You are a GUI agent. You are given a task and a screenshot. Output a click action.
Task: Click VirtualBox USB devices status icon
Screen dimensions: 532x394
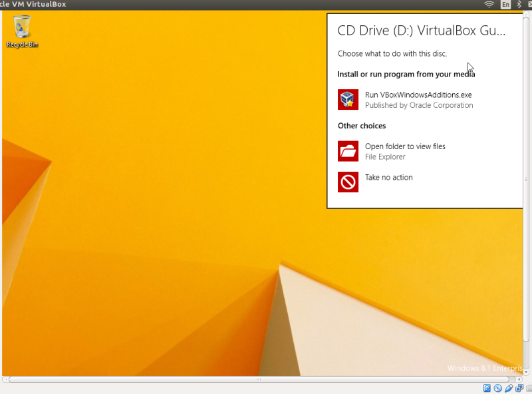pos(509,388)
